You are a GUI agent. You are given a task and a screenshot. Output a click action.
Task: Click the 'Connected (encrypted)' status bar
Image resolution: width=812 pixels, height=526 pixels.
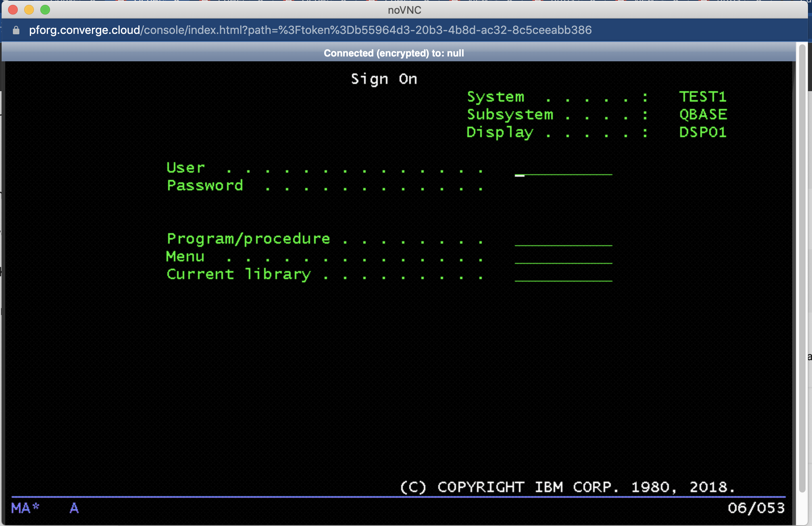tap(394, 53)
